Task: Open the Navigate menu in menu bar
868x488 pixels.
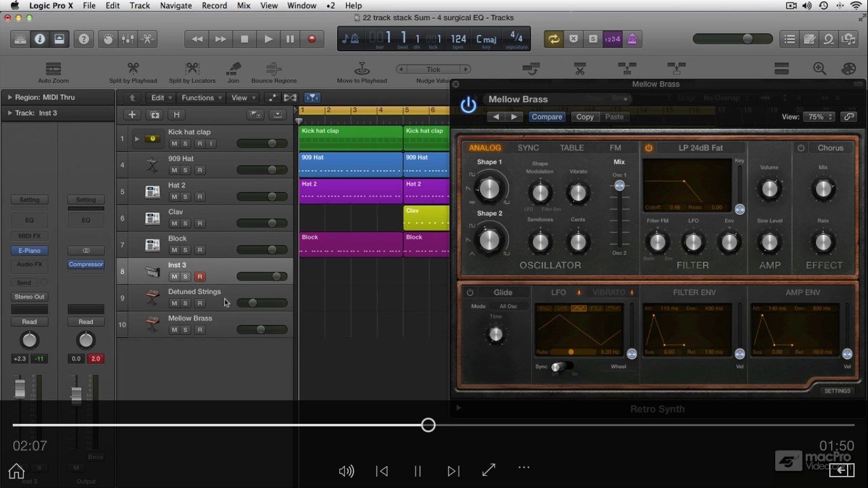Action: (176, 6)
